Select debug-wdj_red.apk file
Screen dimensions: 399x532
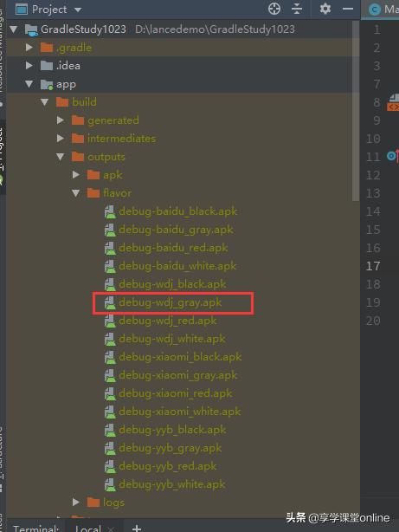coord(160,321)
